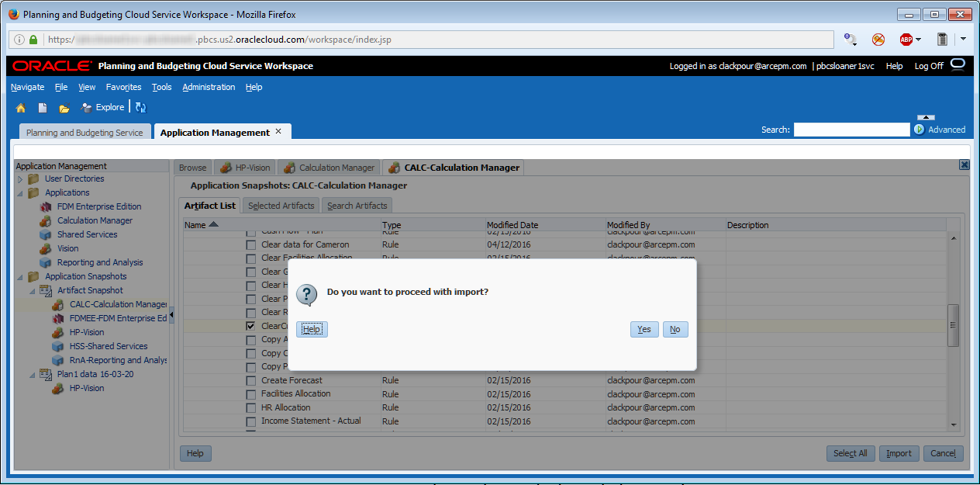Click the noscript blocker icon in browser toolbar
This screenshot has height=485, width=980.
878,39
